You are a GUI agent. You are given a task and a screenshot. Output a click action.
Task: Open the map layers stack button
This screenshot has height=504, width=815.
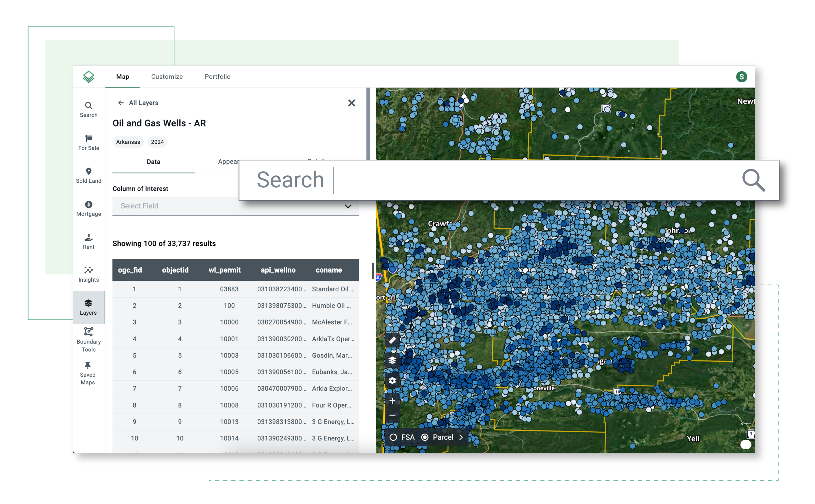coord(392,360)
